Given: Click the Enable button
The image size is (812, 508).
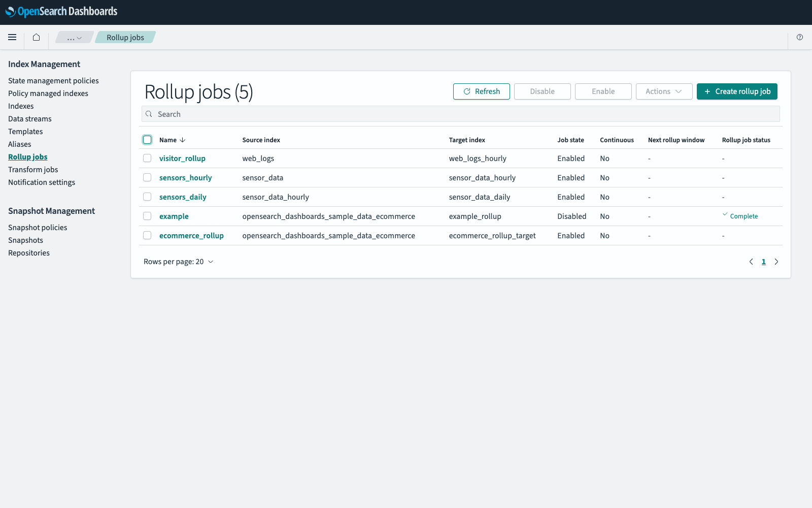Looking at the screenshot, I should click(603, 91).
